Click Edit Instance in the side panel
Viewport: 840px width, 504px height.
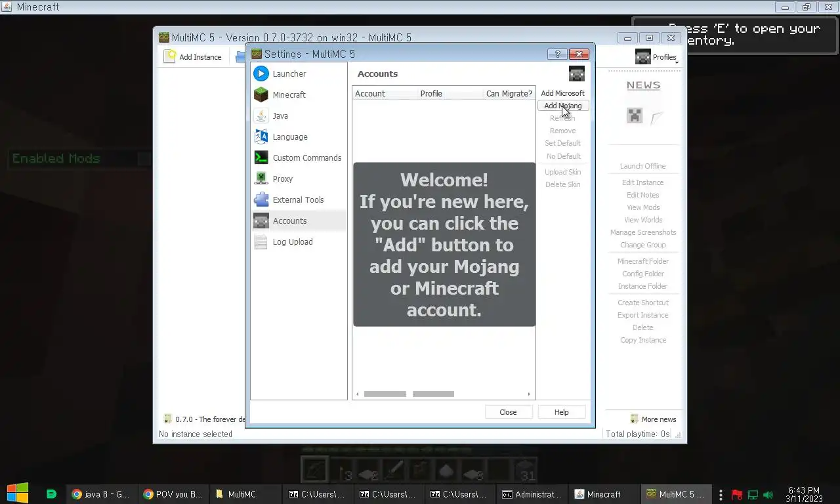coord(642,182)
